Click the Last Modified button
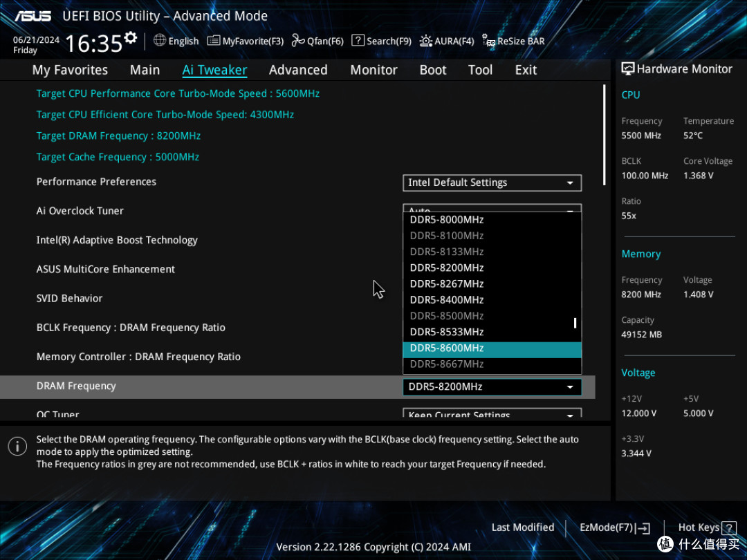This screenshot has width=747, height=560. pos(523,528)
